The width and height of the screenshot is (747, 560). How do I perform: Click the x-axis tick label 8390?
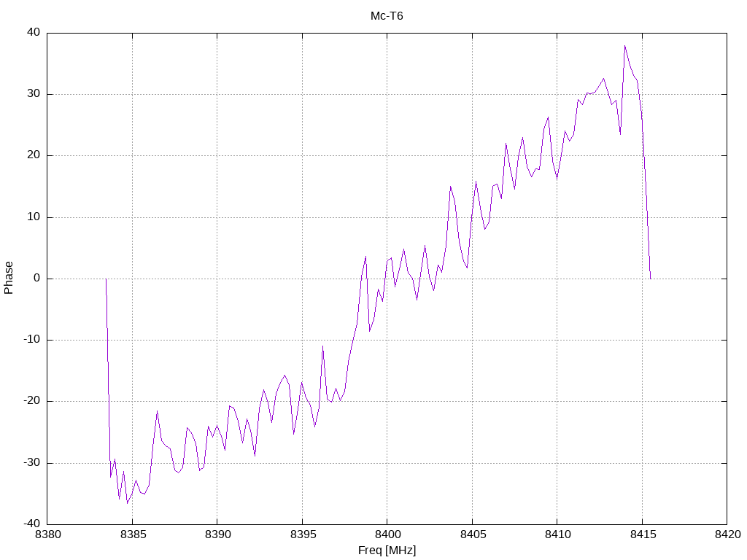(x=217, y=534)
